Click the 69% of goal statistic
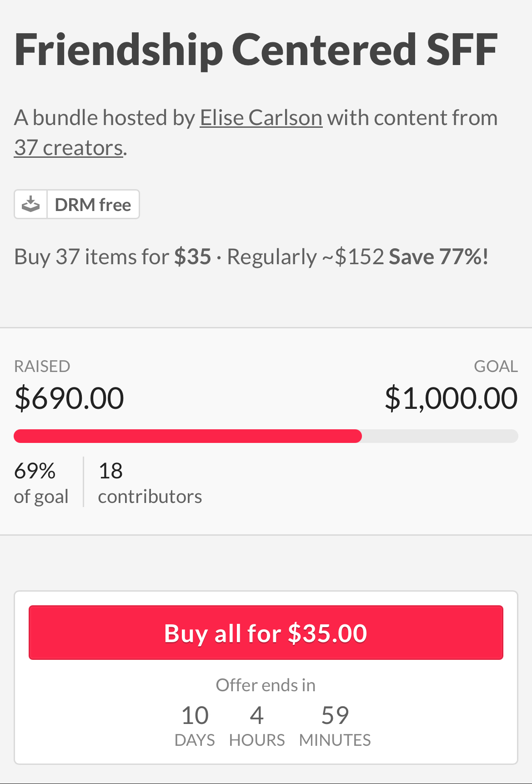 tap(41, 482)
